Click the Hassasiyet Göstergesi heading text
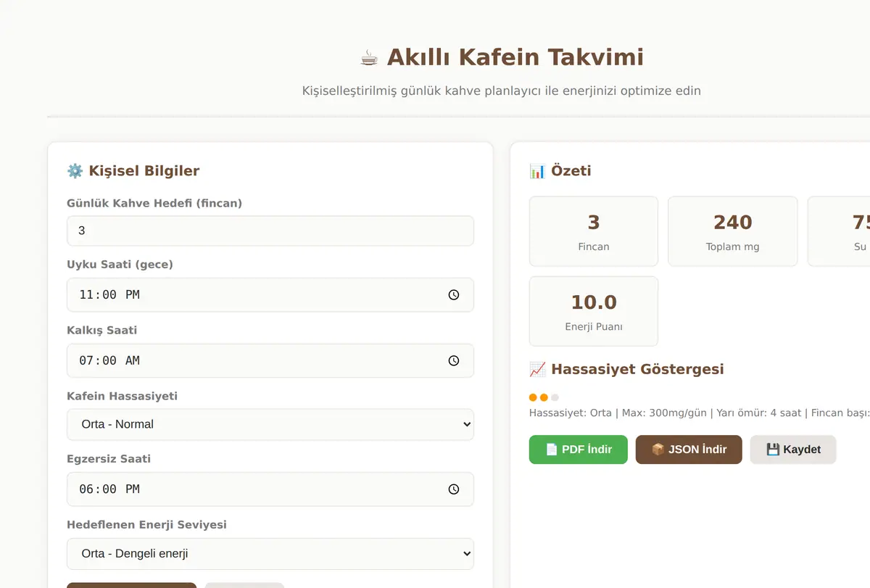The width and height of the screenshot is (870, 588). tap(637, 369)
